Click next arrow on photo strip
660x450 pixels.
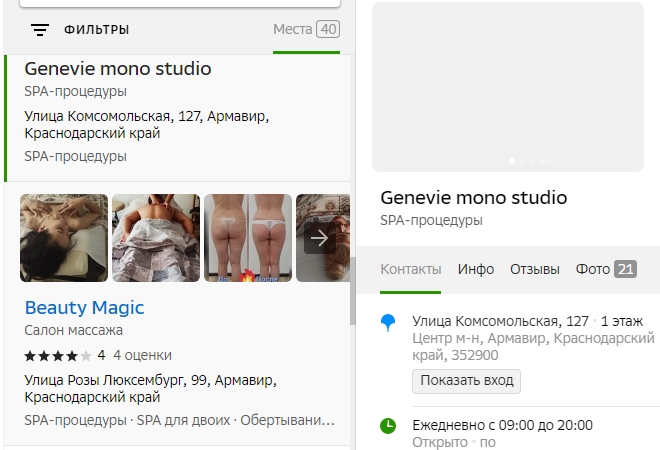(x=319, y=238)
